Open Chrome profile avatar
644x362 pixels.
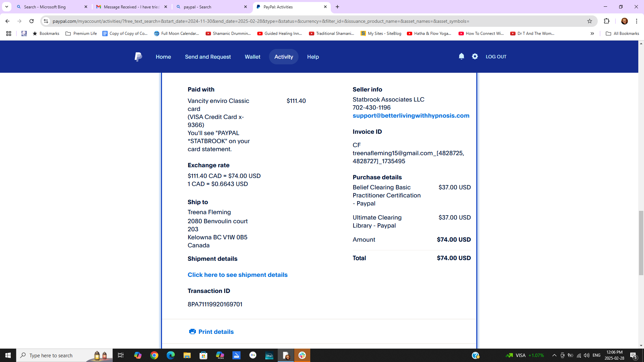(624, 21)
